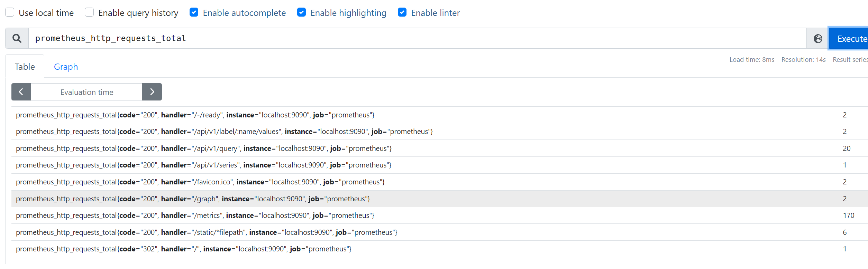The width and height of the screenshot is (868, 269).
Task: Uncheck Enable highlighting option
Action: point(302,12)
